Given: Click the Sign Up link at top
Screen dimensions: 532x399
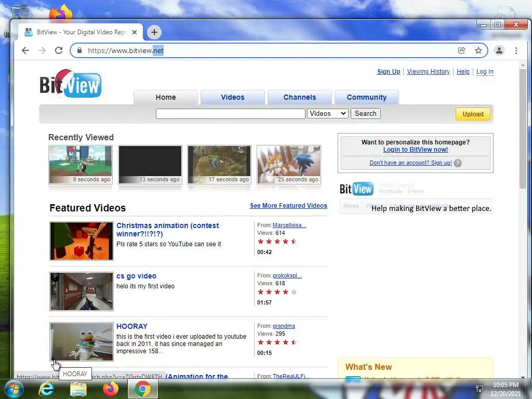Looking at the screenshot, I should click(389, 72).
